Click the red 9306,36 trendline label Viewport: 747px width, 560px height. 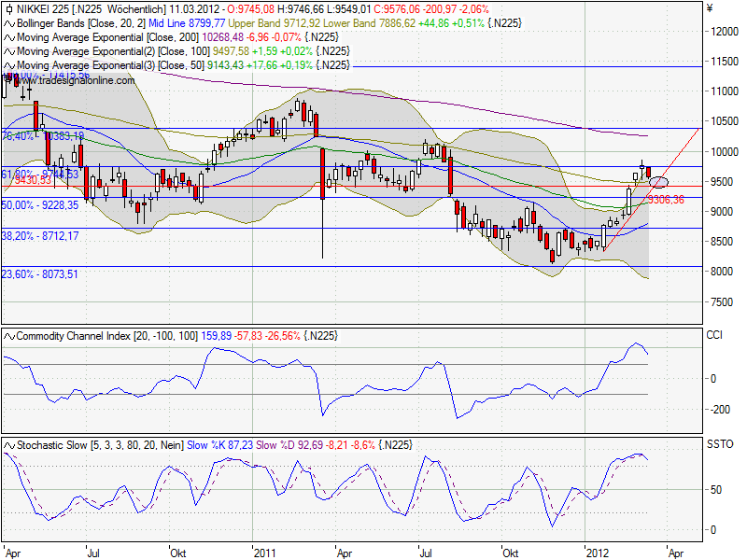(x=666, y=200)
